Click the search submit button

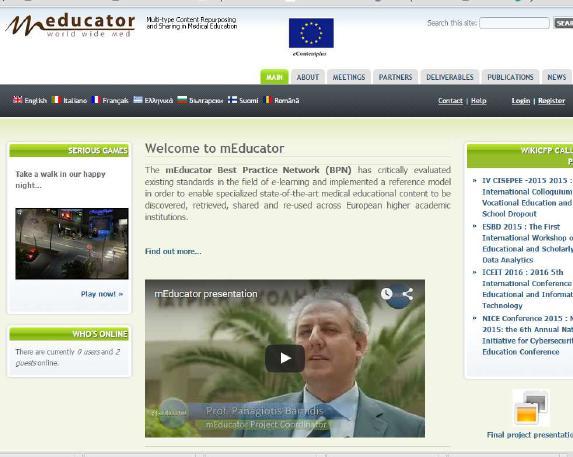[563, 23]
